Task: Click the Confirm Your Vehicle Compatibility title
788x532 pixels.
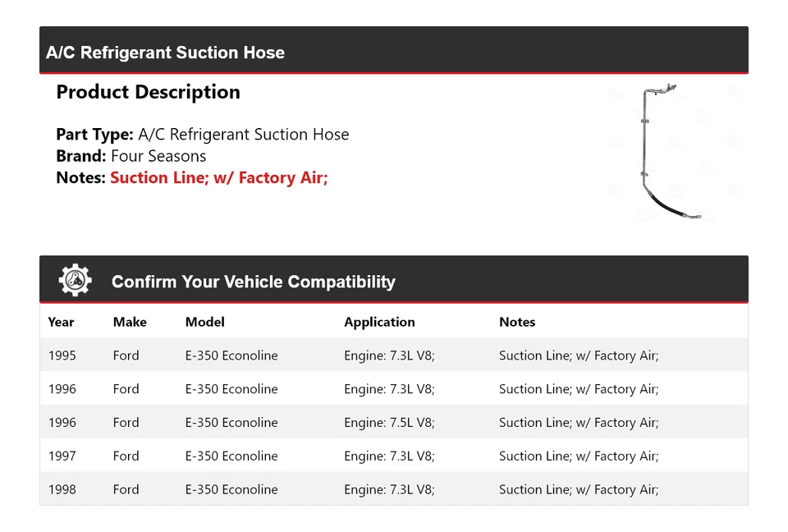Action: pos(253,282)
